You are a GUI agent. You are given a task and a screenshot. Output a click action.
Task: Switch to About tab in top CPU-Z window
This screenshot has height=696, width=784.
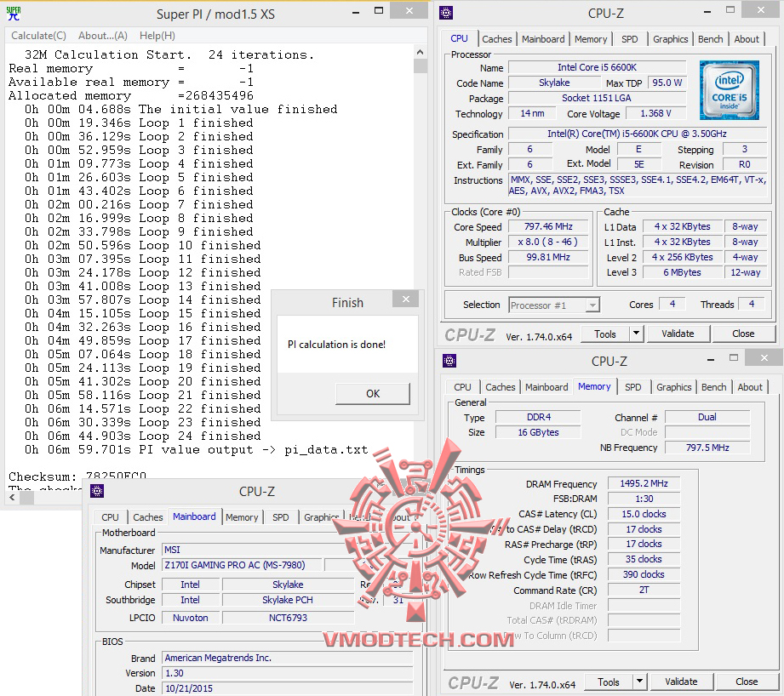747,39
